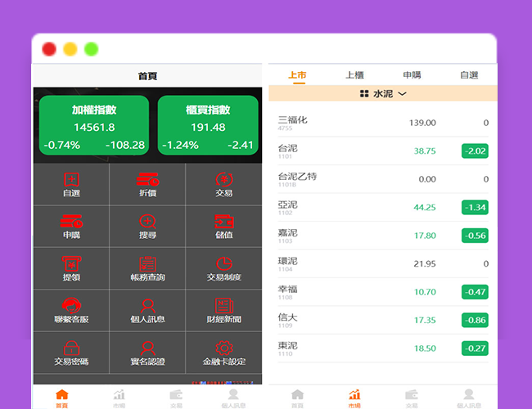532x409 pixels.
Task: Click the 17.35 price of 信大
Action: coord(425,320)
